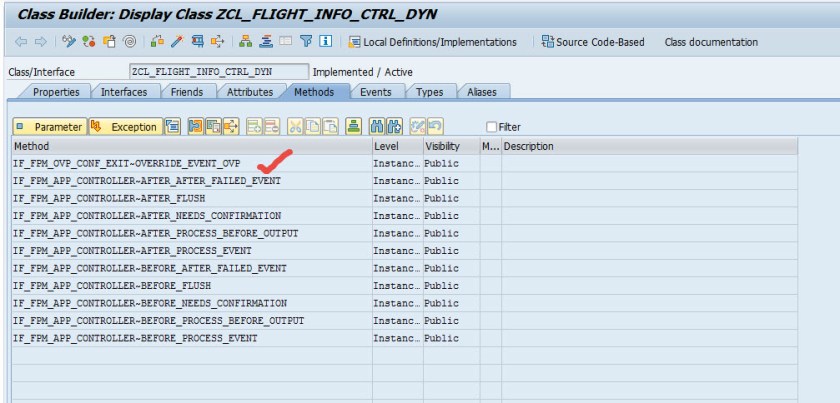Select method IF_FPM_OVP_CONF_EXIT~OVERRIDE_EVENT_OVP
The height and width of the screenshot is (403, 840).
click(127, 163)
